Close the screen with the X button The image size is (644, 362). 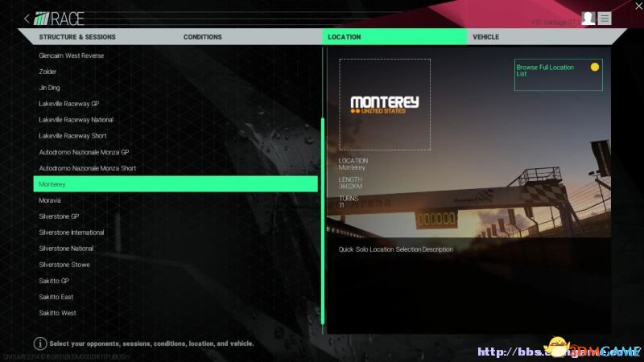(x=639, y=6)
